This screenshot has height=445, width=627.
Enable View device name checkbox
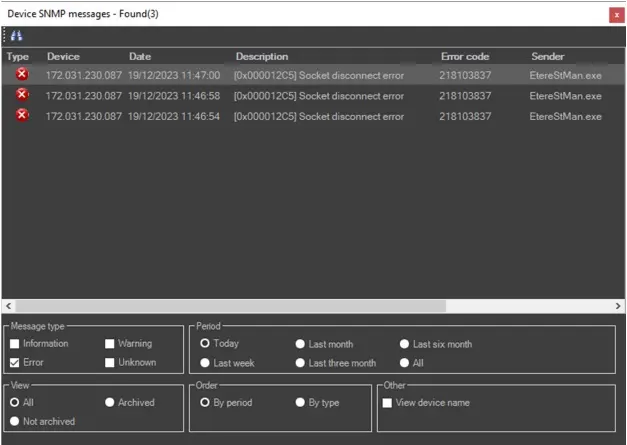[388, 403]
